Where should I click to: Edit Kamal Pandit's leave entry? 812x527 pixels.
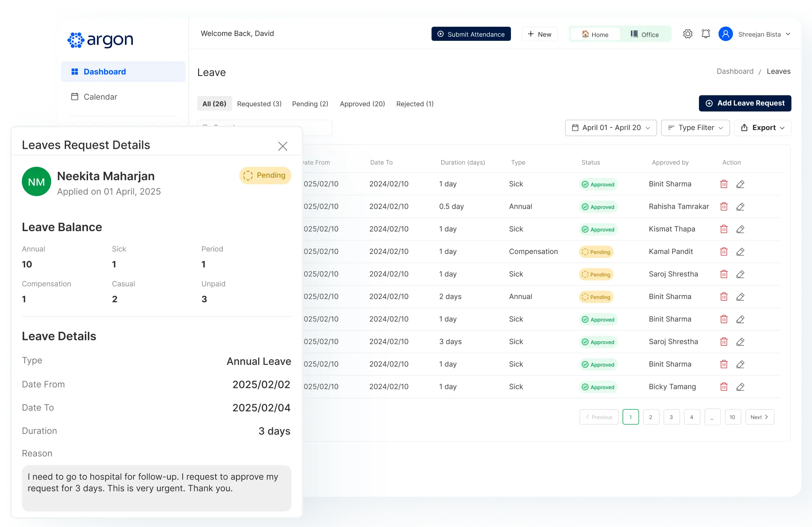tap(740, 252)
